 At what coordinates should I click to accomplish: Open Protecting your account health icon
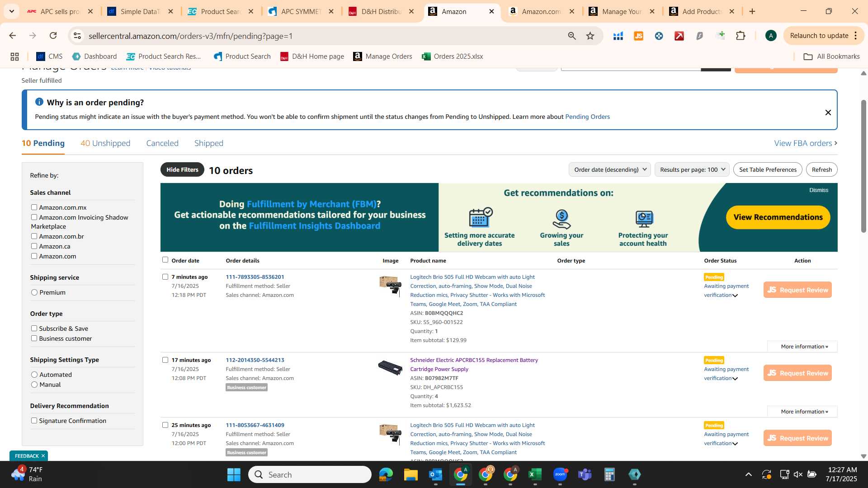point(644,219)
